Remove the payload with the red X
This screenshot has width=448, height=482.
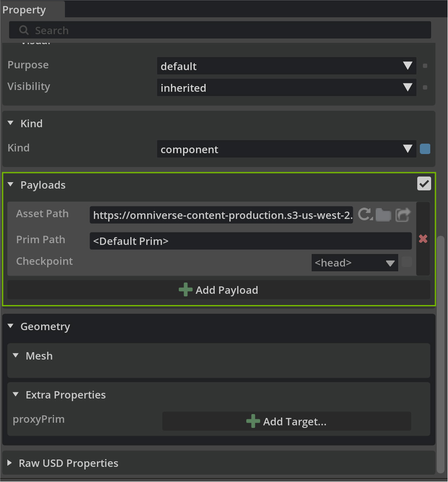pyautogui.click(x=423, y=239)
